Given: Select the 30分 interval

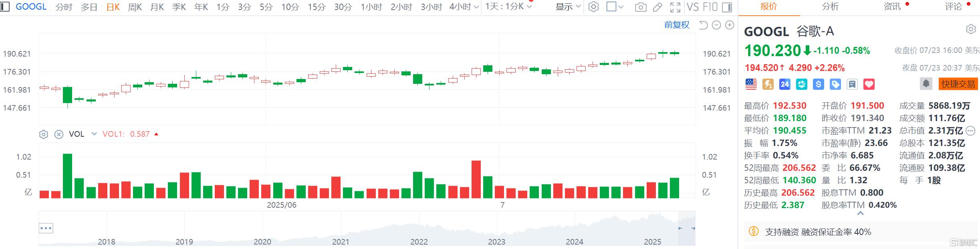Looking at the screenshot, I should 343,7.
